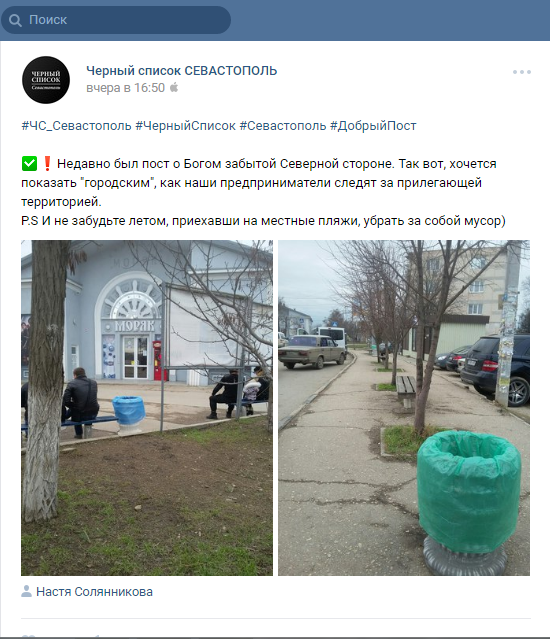Click the green check mark emoji
The image size is (550, 639).
(x=29, y=163)
